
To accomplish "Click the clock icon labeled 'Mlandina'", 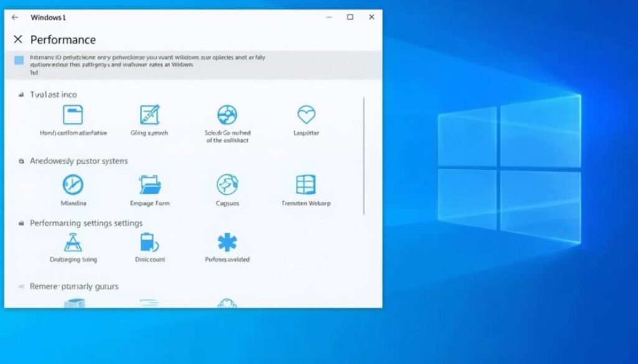I will tap(73, 185).
